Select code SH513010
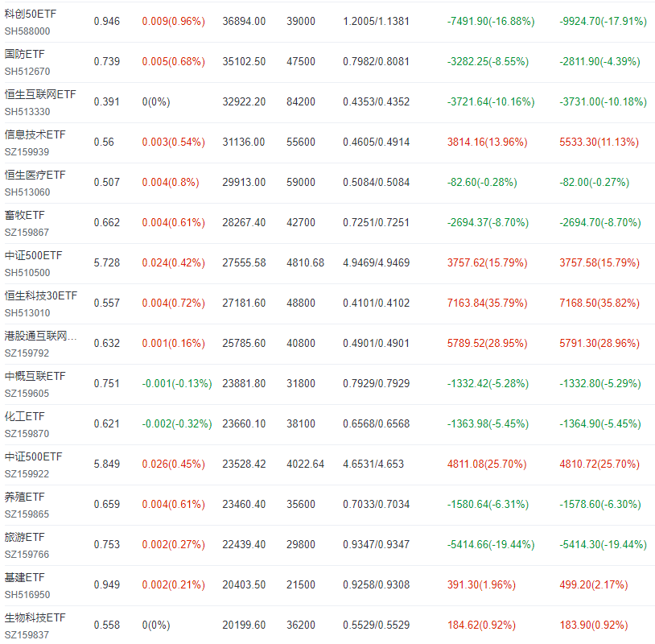 point(27,313)
